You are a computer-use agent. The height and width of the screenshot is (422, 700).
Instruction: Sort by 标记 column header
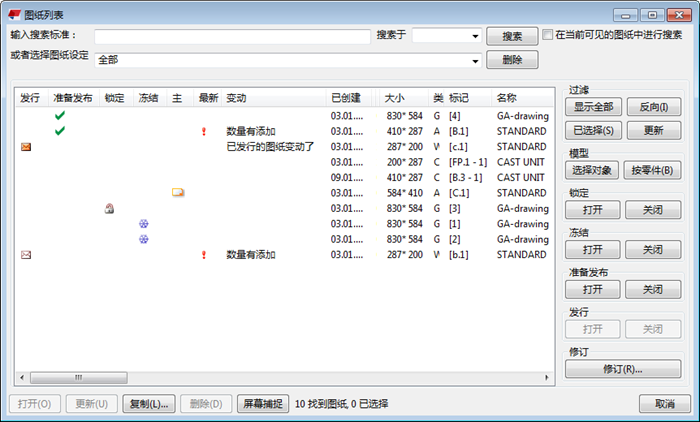(x=467, y=98)
